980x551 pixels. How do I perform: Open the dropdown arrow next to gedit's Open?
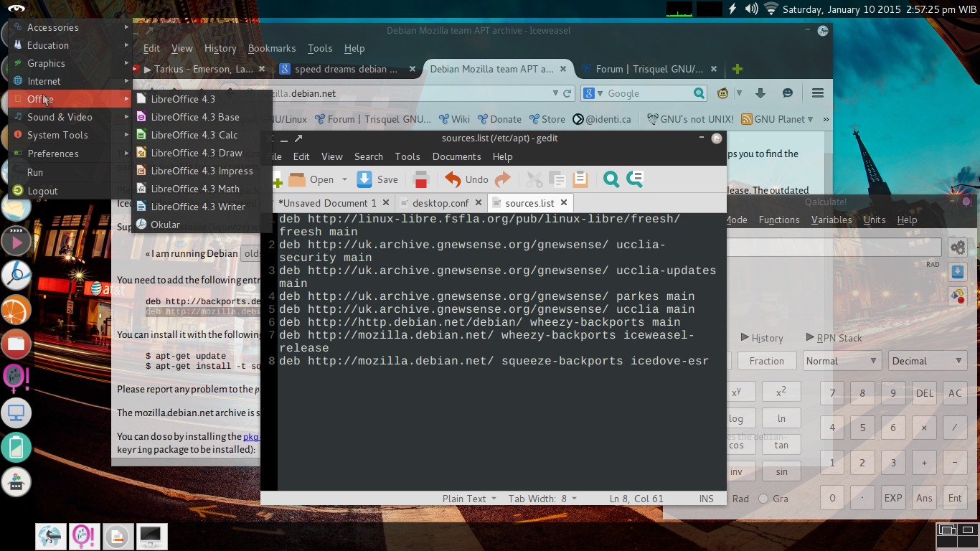[x=344, y=179]
